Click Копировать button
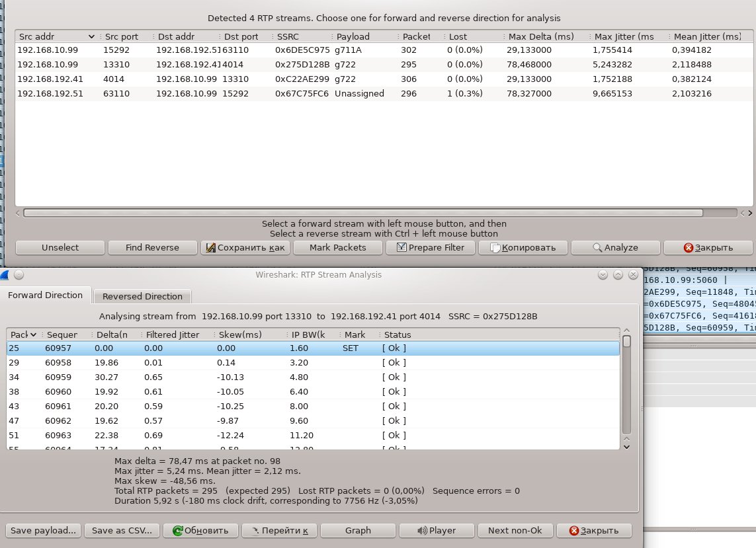The image size is (756, 548). pos(523,247)
